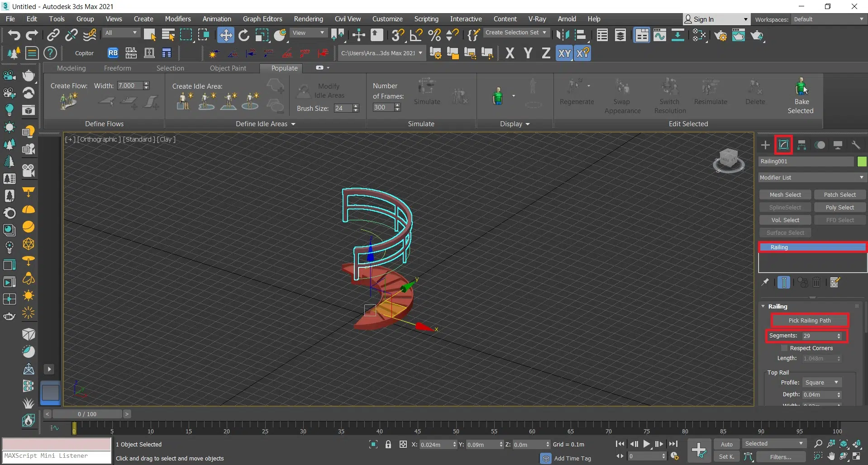Click the green object color swatch
Image resolution: width=868 pixels, height=465 pixels.
[862, 161]
